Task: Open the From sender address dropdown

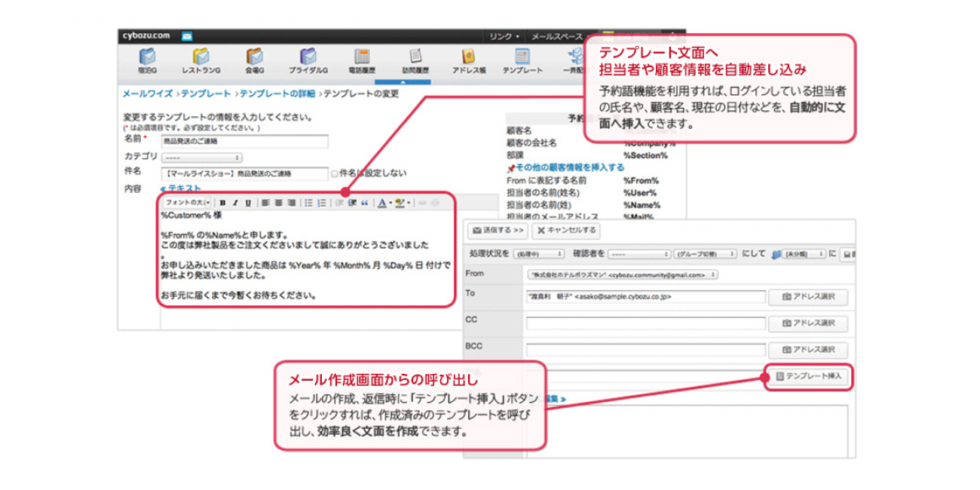Action: [x=621, y=274]
